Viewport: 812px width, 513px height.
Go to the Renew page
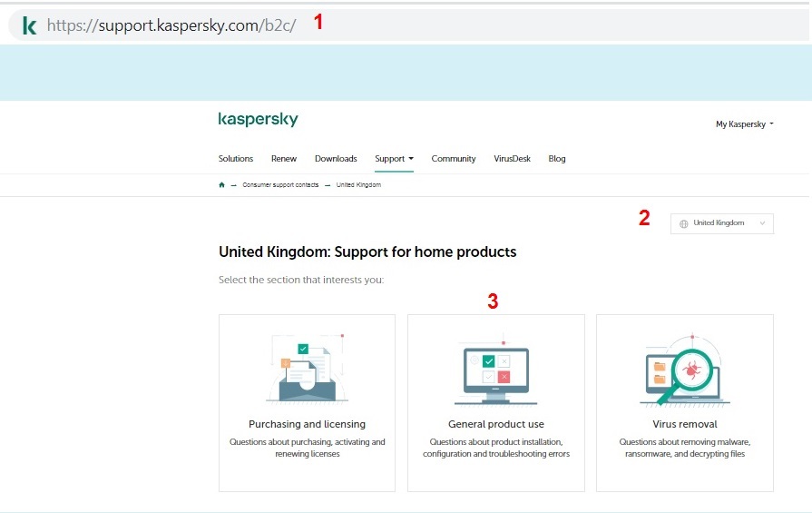pos(284,159)
